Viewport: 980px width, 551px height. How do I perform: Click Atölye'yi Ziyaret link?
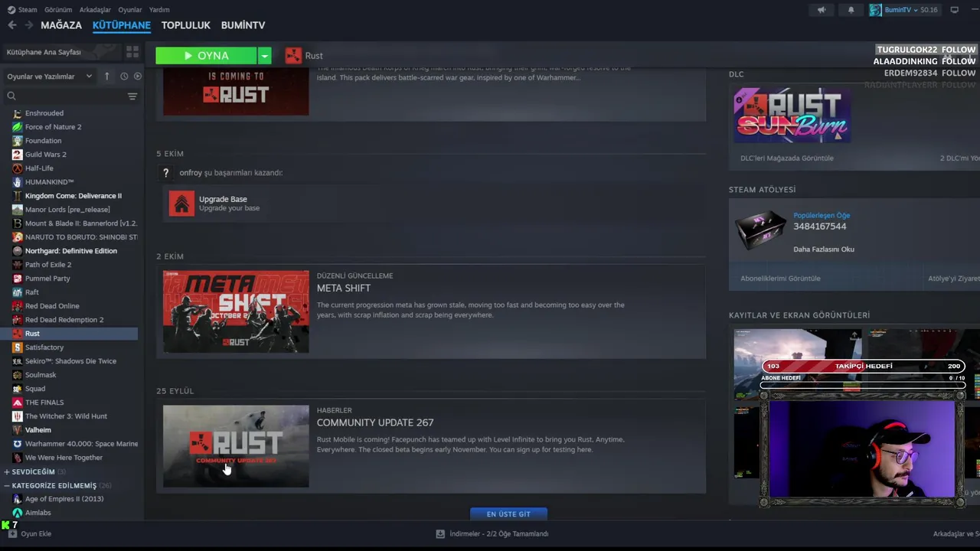(953, 279)
